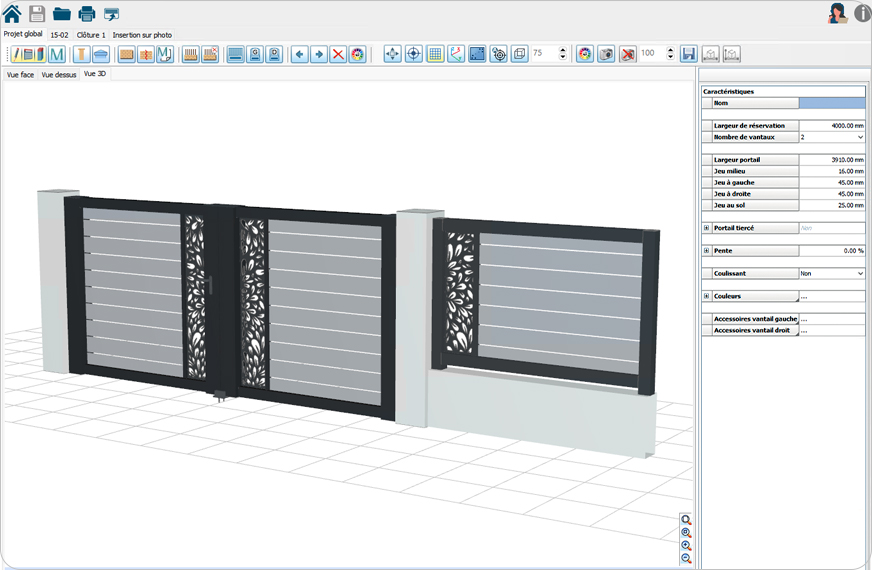The width and height of the screenshot is (872, 570).
Task: Open the Coulissant dropdown
Action: (x=860, y=273)
